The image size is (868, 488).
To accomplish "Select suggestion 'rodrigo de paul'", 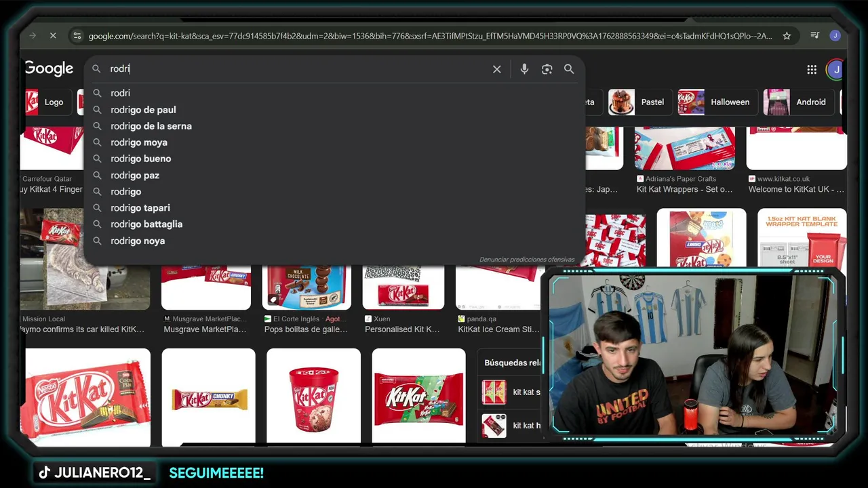I will click(334, 110).
